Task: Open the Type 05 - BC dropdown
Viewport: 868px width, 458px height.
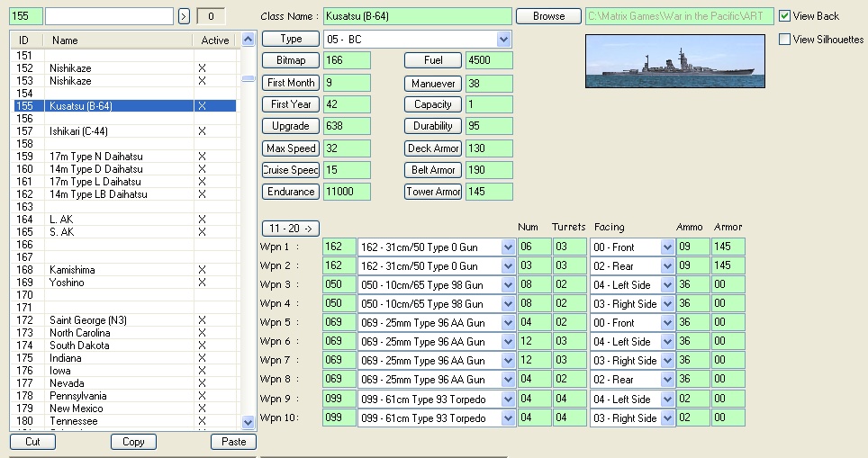Action: click(x=503, y=40)
